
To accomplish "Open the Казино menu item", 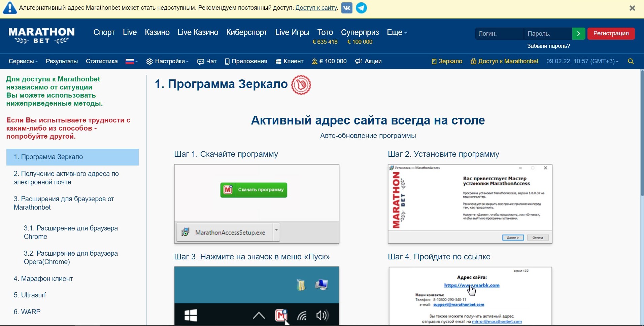I will (157, 32).
